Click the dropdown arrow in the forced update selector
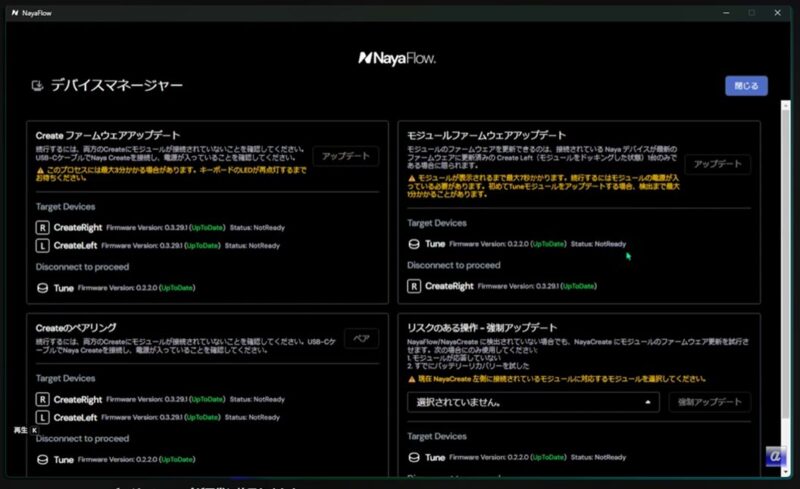Viewport: 800px width, 489px height. [646, 402]
